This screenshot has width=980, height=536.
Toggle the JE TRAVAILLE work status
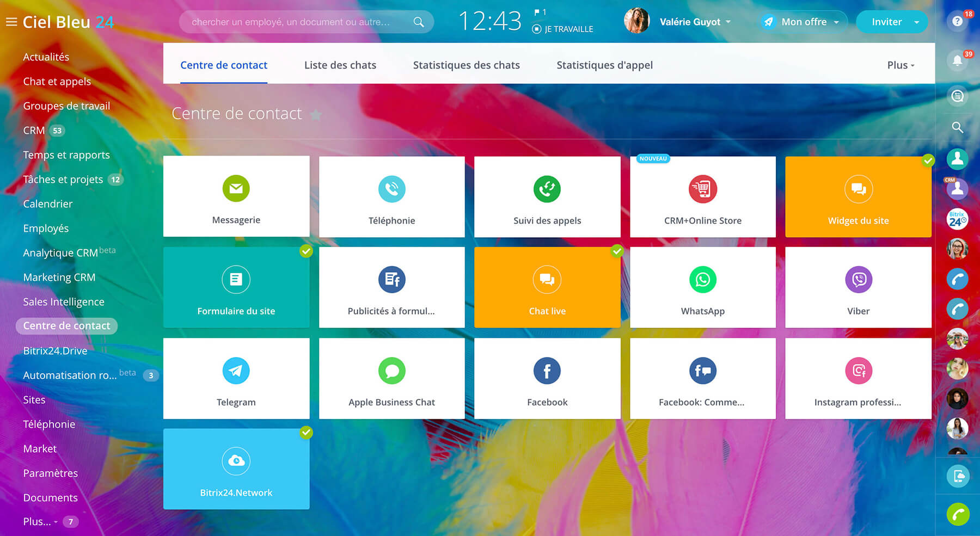tap(563, 29)
